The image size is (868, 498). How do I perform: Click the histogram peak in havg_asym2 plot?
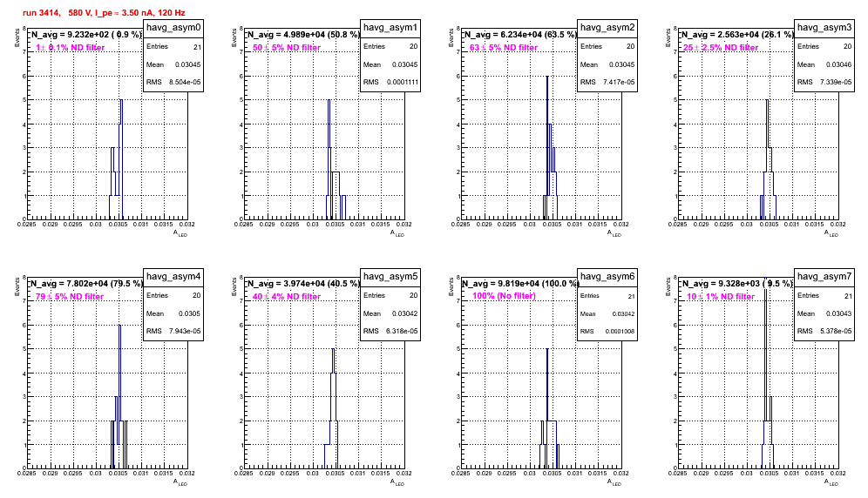coord(547,77)
